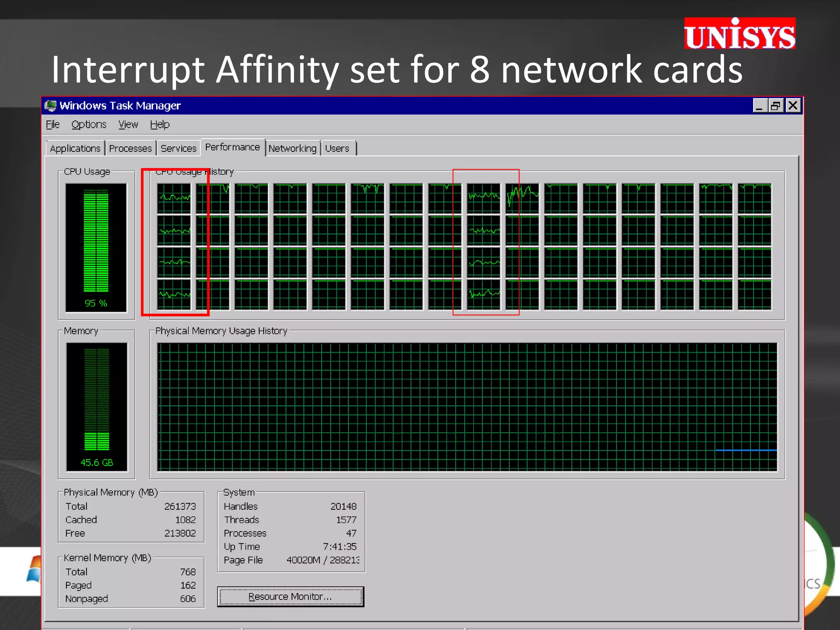Switch to the Processes tab

(130, 148)
